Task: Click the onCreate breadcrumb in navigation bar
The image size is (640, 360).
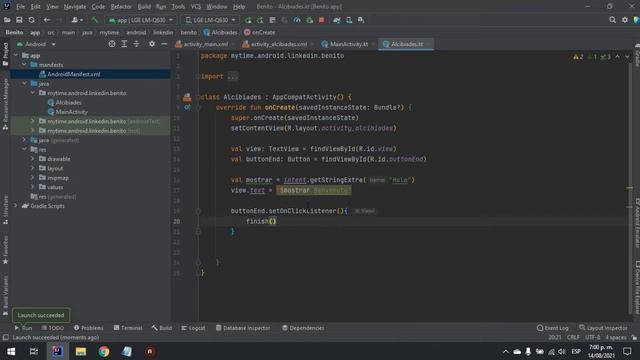Action: (260, 32)
